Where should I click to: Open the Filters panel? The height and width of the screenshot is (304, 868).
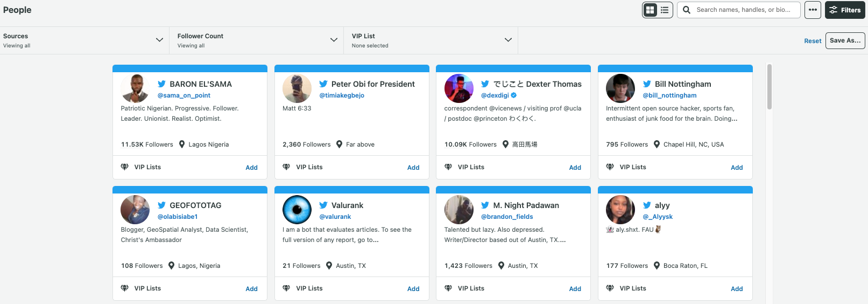(x=845, y=10)
